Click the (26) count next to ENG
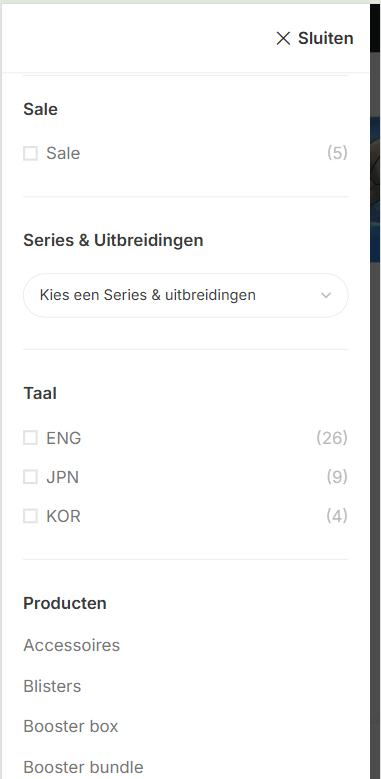This screenshot has height=779, width=381. coord(332,438)
